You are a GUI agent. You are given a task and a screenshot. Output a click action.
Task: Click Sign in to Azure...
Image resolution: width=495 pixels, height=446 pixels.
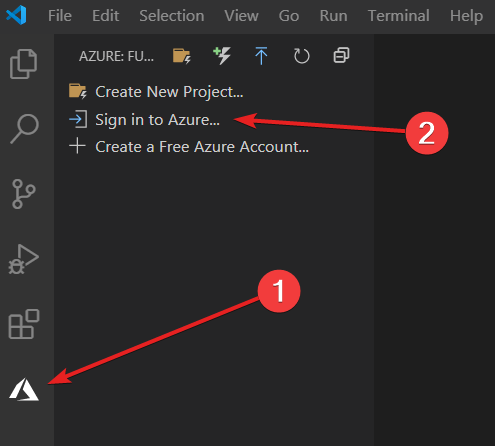click(144, 120)
